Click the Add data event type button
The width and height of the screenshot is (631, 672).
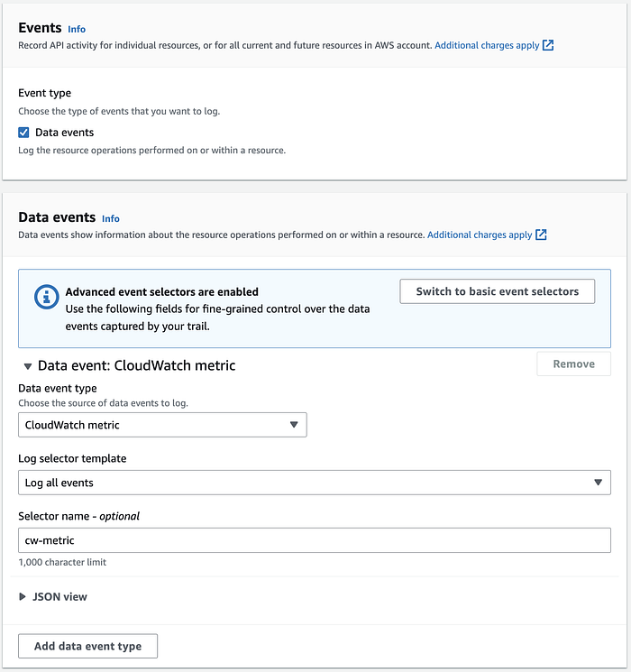tap(87, 646)
